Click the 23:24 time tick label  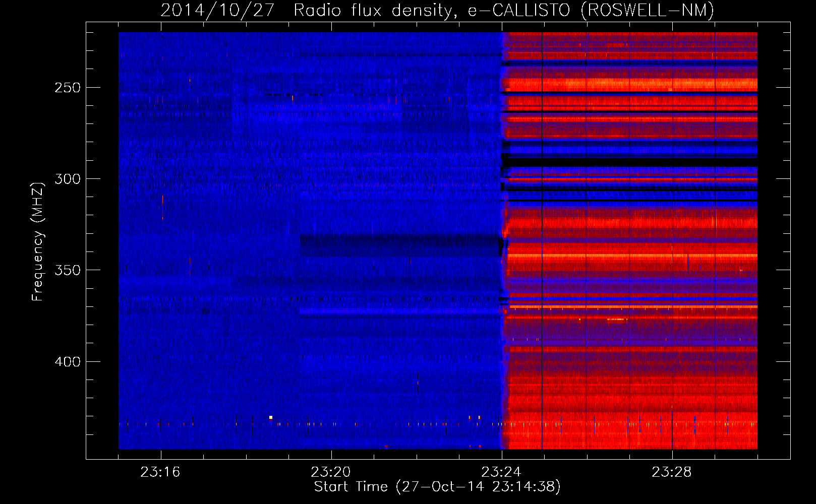[501, 472]
